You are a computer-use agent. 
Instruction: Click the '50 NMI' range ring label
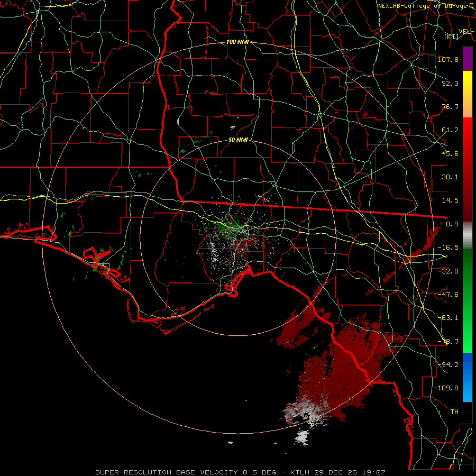pos(238,140)
